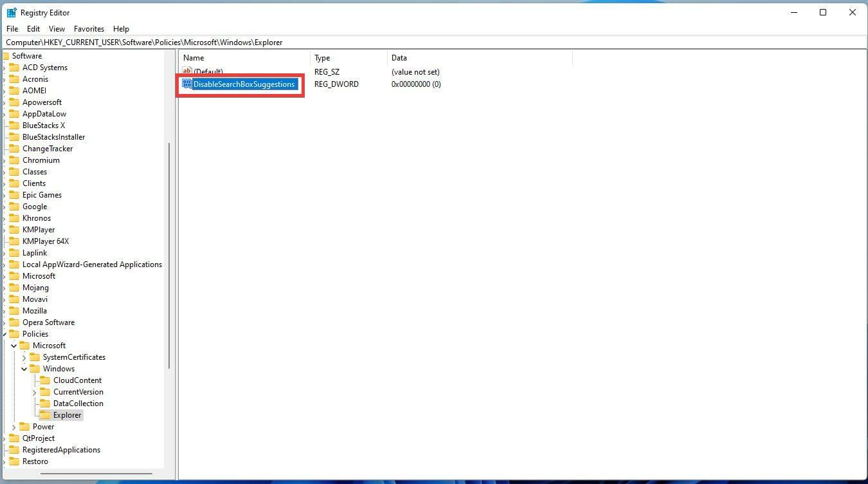Select the QtProject folder icon
Image resolution: width=868 pixels, height=484 pixels.
(x=14, y=438)
